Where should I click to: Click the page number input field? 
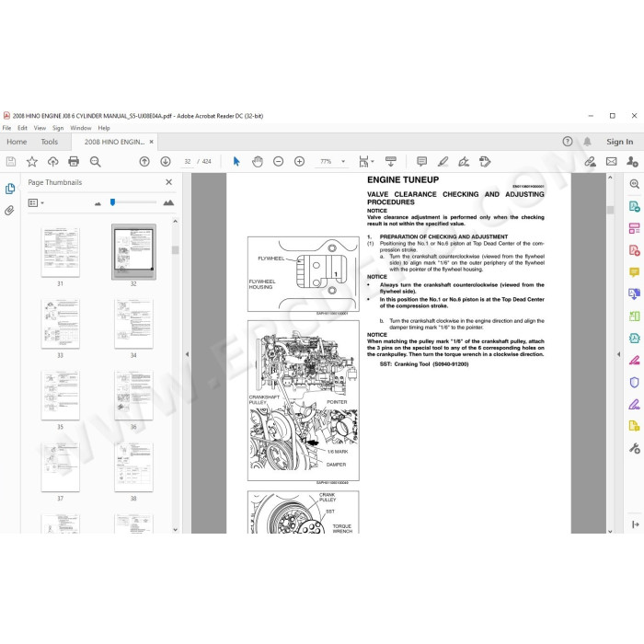click(188, 161)
